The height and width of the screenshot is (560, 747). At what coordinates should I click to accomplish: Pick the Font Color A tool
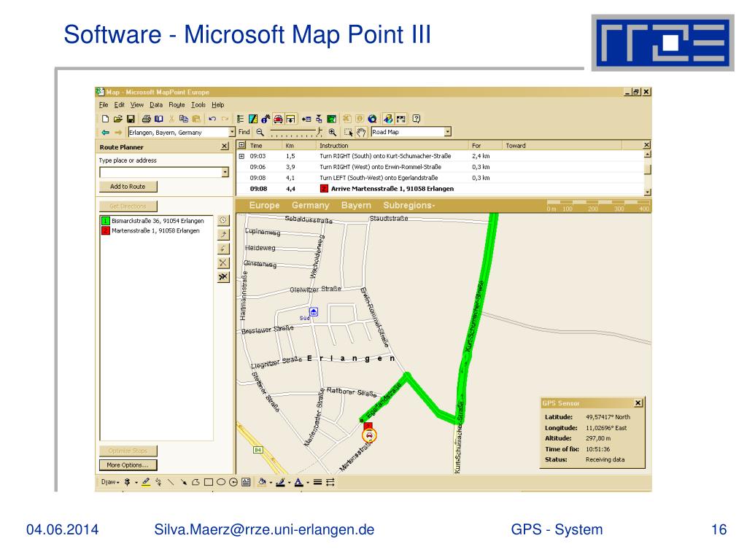[x=298, y=483]
